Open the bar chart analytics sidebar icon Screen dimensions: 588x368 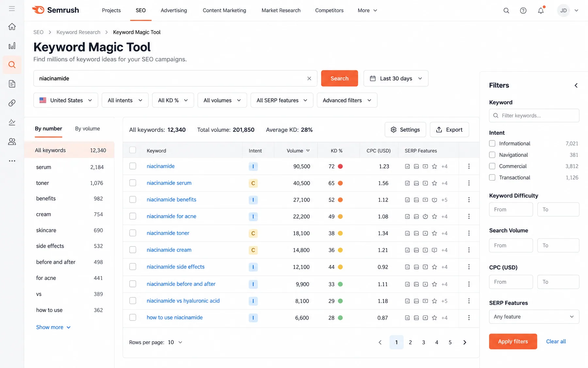tap(12, 46)
